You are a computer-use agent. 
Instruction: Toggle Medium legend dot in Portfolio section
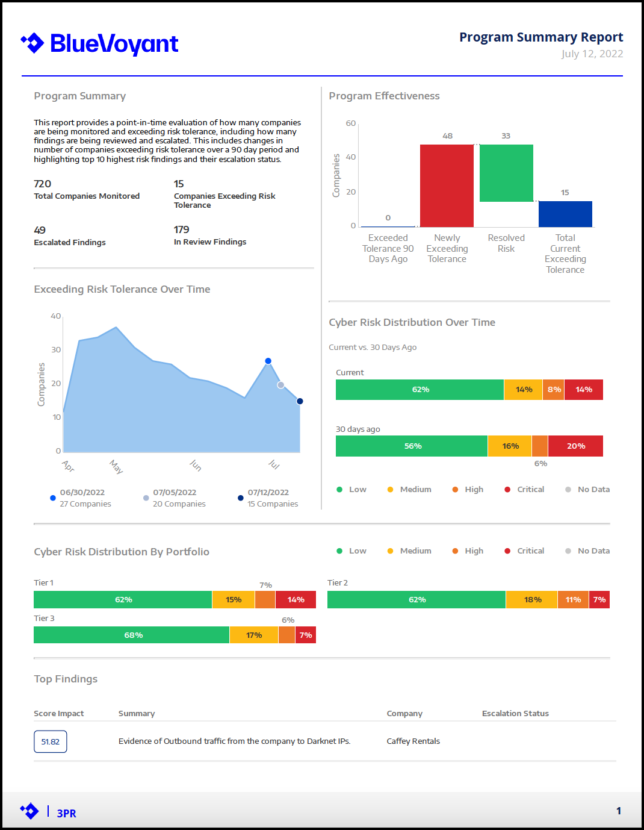pyautogui.click(x=390, y=551)
